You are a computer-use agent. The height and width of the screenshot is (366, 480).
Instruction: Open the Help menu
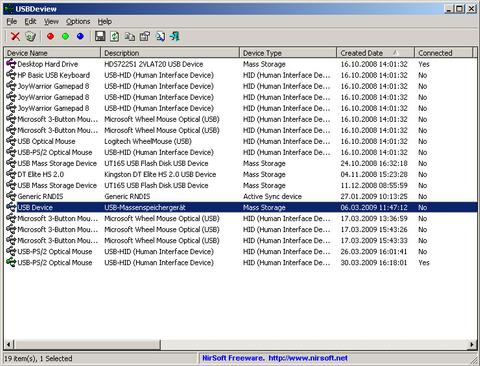pos(105,22)
